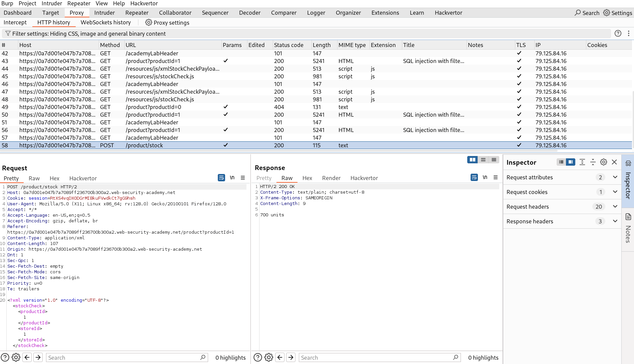634x364 pixels.
Task: Open Notes side panel icon
Action: pyautogui.click(x=628, y=217)
